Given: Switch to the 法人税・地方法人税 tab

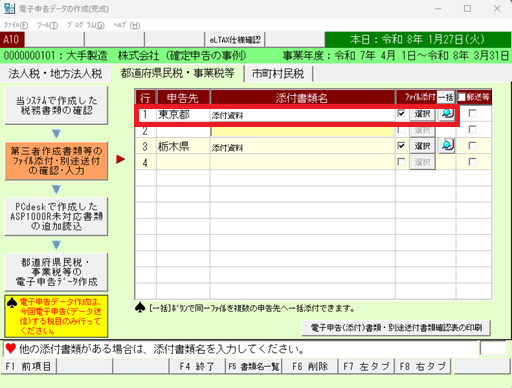Looking at the screenshot, I should point(55,74).
